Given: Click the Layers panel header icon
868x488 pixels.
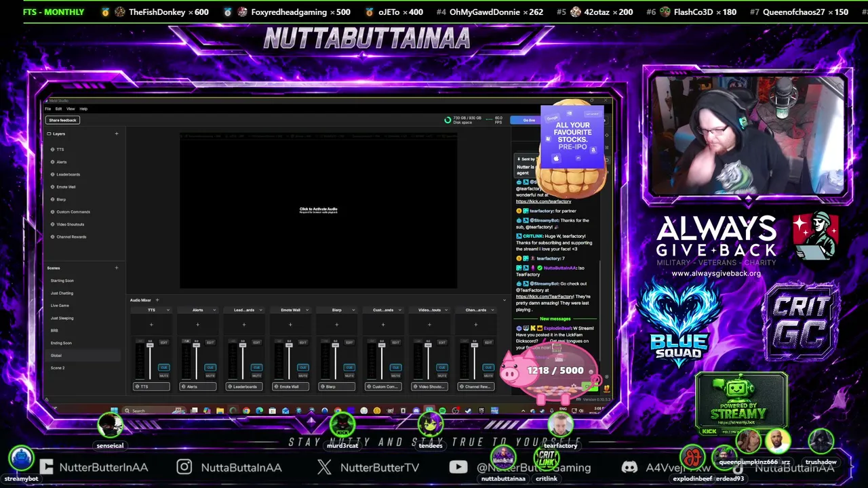Looking at the screenshot, I should point(49,134).
